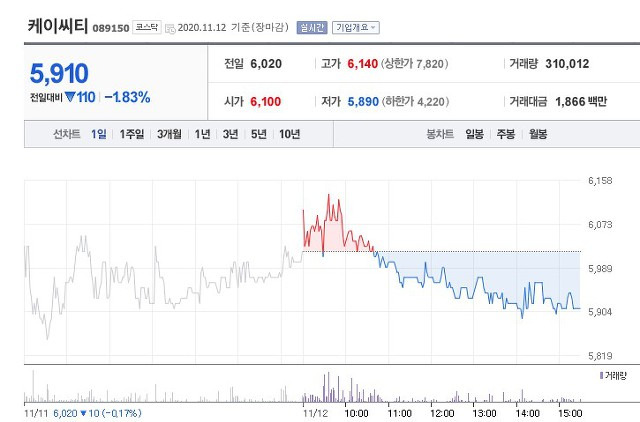Image resolution: width=640 pixels, height=422 pixels.
Task: Click the previous close value 6,020
Action: pyautogui.click(x=266, y=64)
